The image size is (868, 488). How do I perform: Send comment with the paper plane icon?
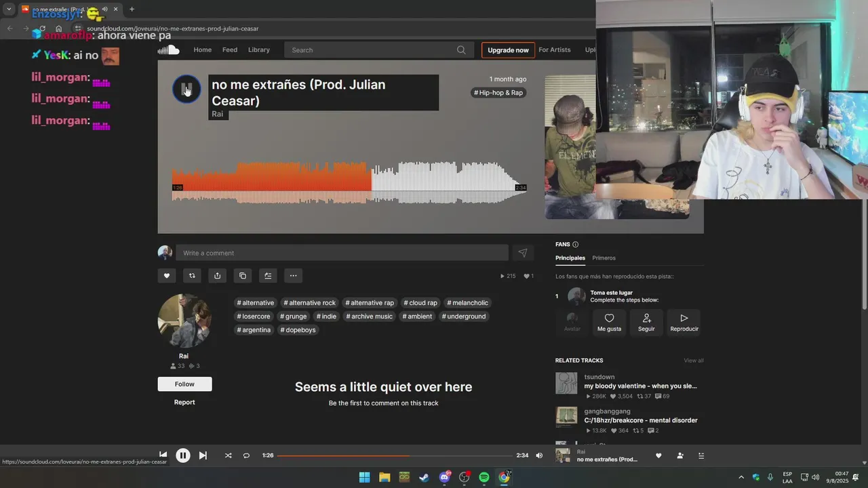pyautogui.click(x=523, y=253)
